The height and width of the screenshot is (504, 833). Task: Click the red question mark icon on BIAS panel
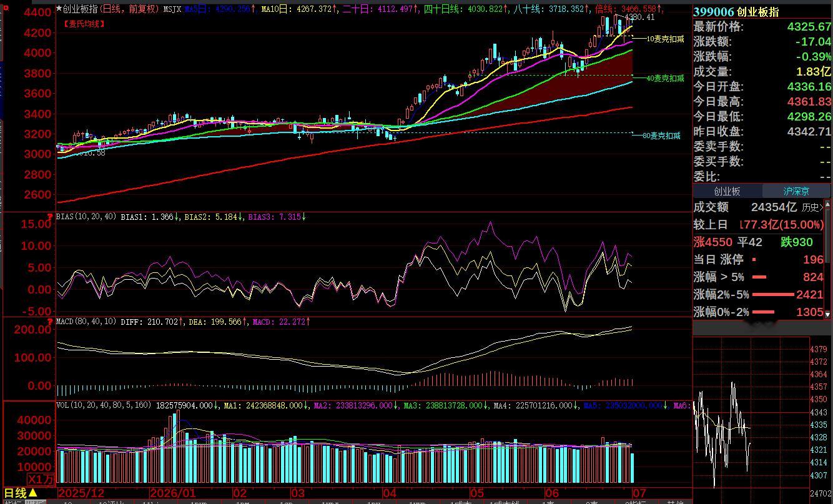[50, 217]
